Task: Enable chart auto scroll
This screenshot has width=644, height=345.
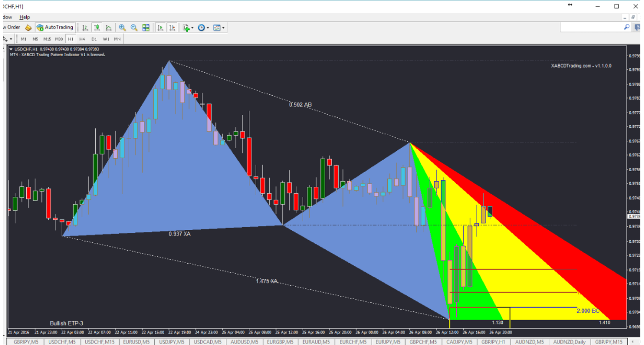Action: (x=160, y=27)
